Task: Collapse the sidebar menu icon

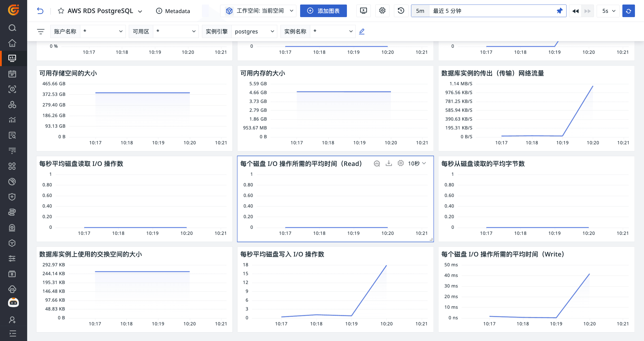Action: 12,333
